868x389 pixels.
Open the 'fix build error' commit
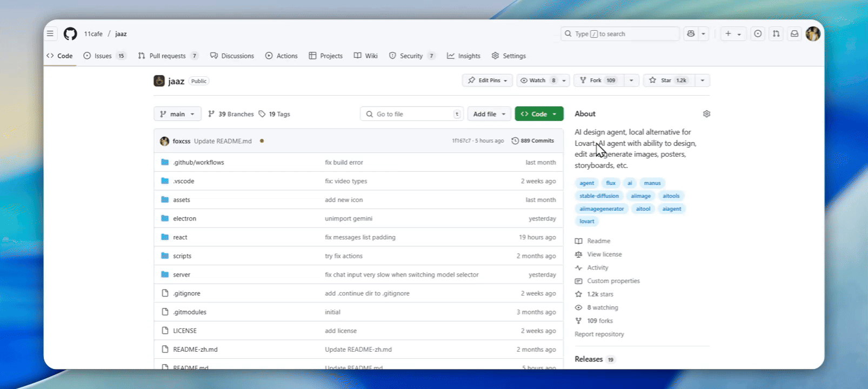click(x=344, y=162)
